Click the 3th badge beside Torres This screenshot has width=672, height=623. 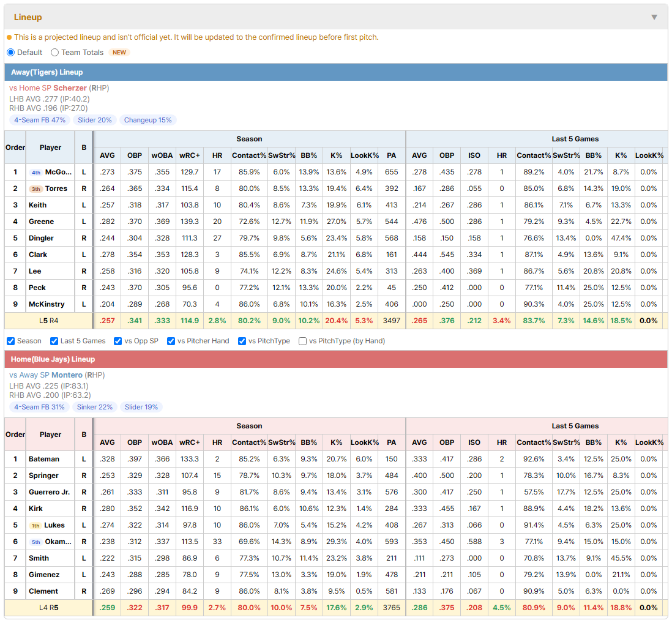tap(36, 189)
